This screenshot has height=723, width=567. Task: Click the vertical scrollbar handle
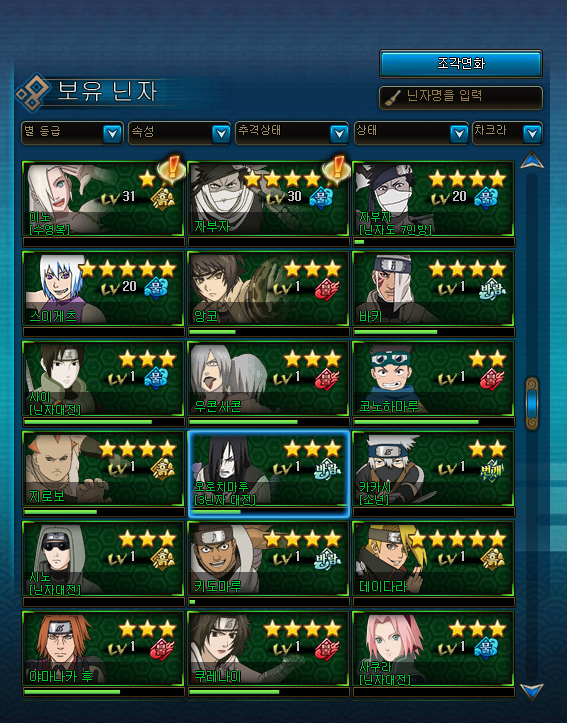point(532,403)
